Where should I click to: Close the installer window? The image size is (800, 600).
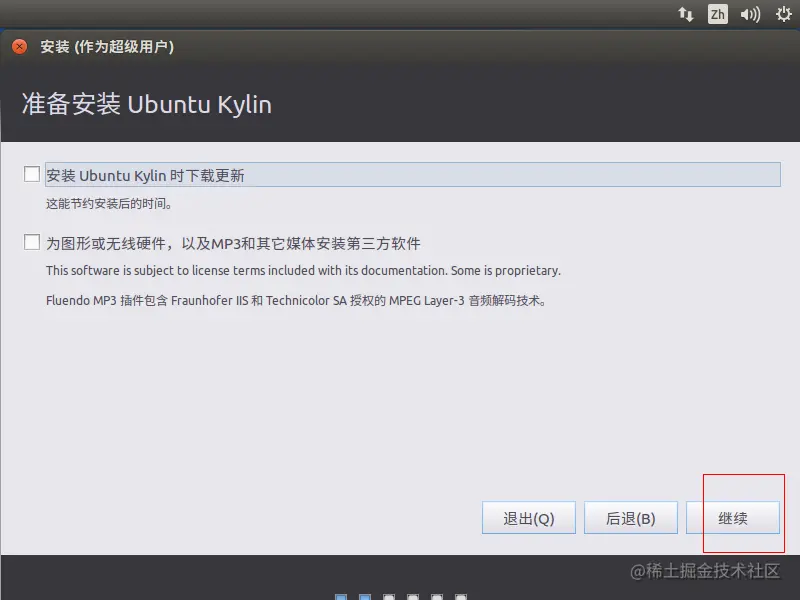[x=20, y=47]
